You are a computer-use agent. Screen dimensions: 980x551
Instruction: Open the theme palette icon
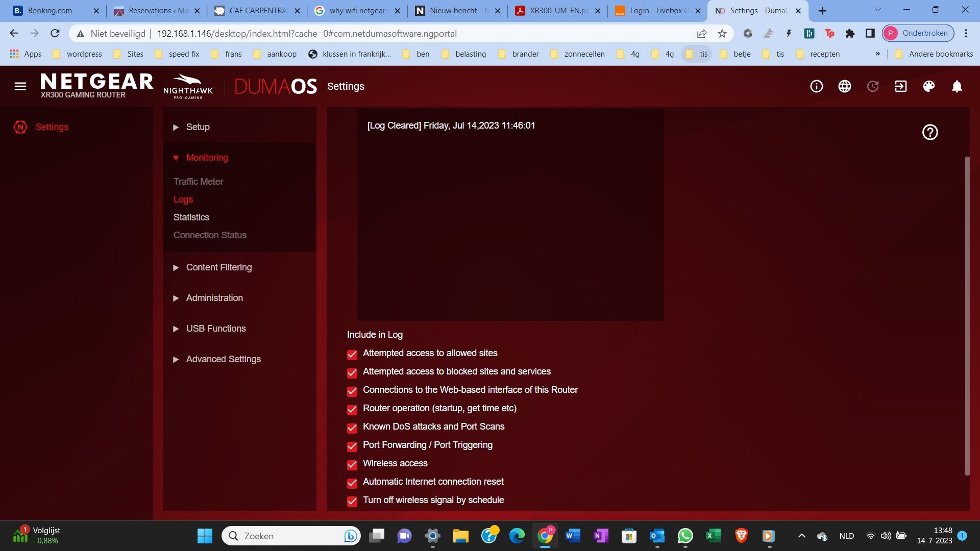pyautogui.click(x=929, y=86)
